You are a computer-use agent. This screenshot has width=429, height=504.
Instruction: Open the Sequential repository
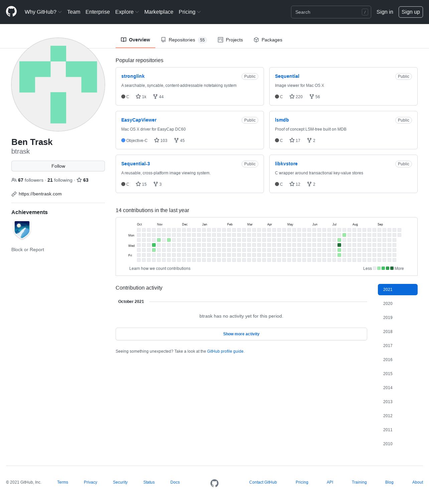point(287,76)
